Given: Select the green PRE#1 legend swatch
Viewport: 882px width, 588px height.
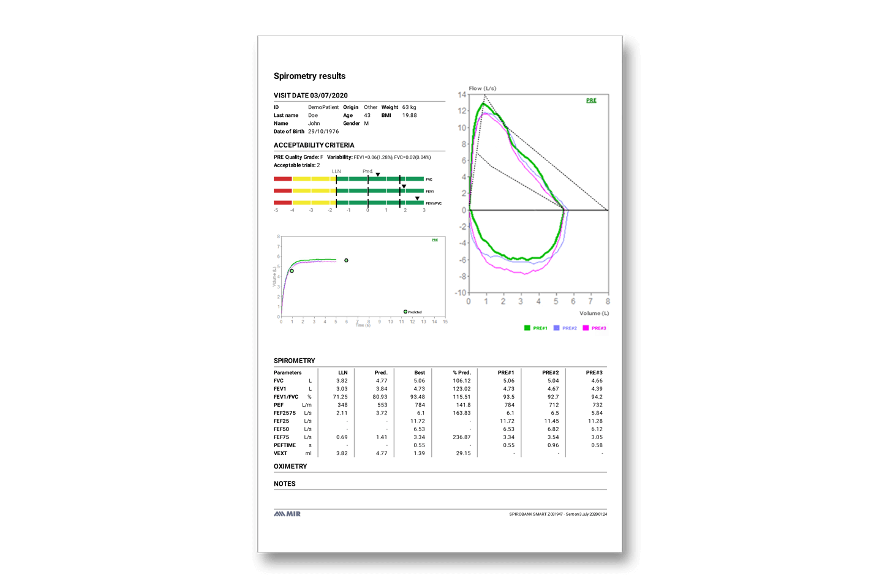Looking at the screenshot, I should click(x=527, y=328).
